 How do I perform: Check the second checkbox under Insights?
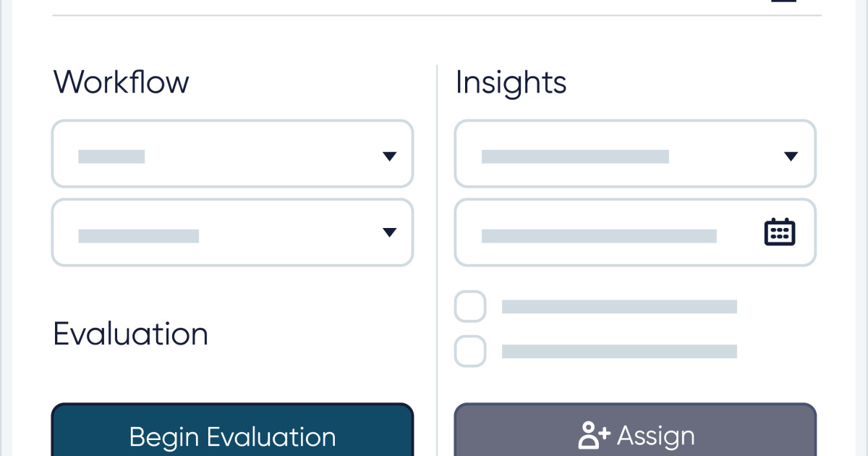click(470, 351)
